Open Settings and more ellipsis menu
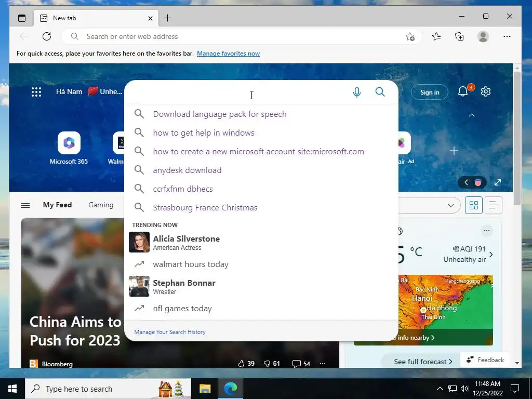 (x=507, y=37)
